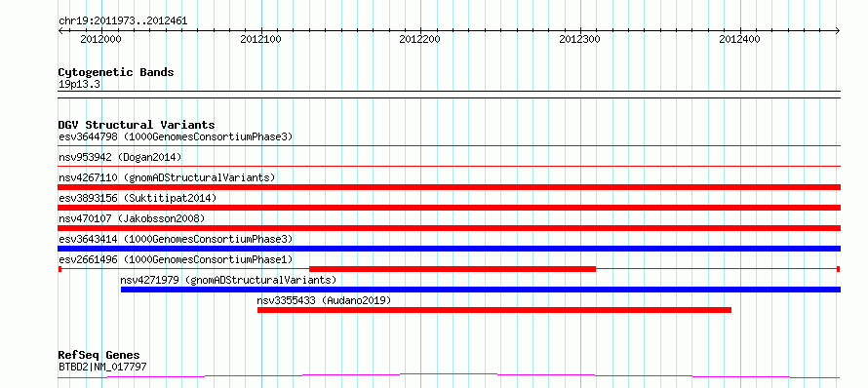
Task: Click the blue nsv4271979 variant bar
Action: [481, 290]
